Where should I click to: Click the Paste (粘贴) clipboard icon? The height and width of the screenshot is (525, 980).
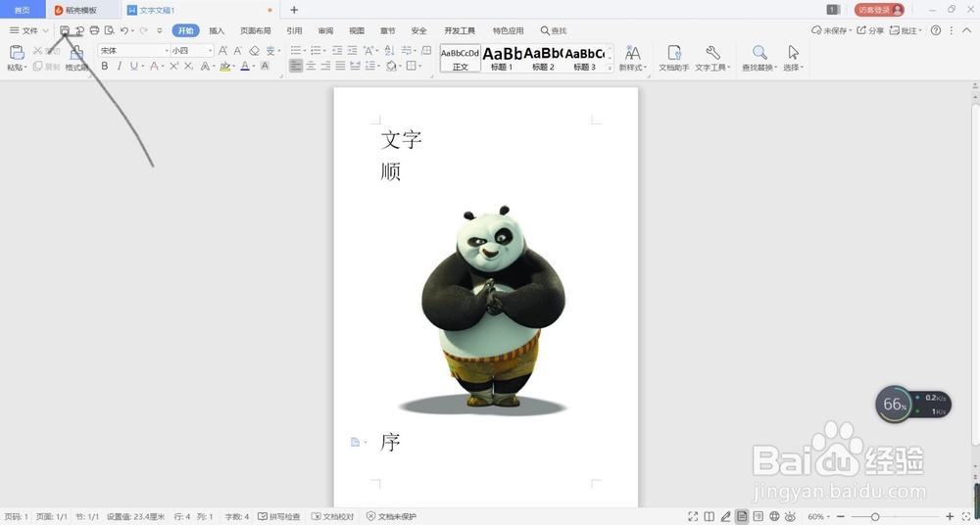17,53
